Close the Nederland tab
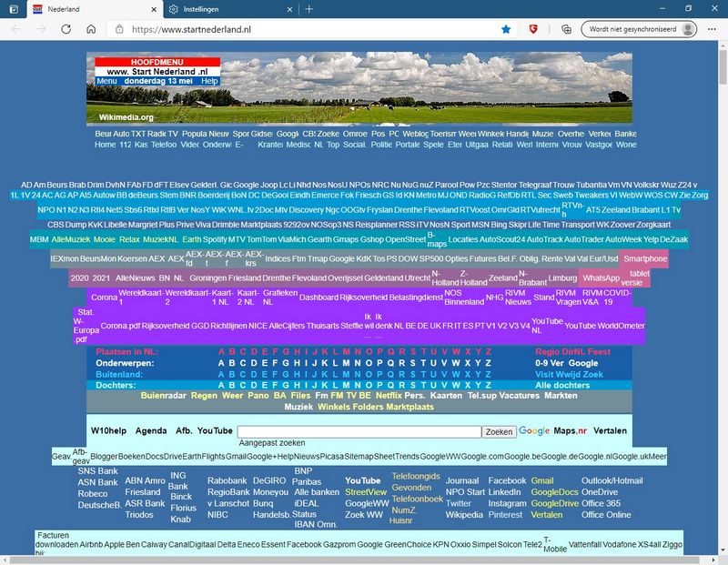 click(154, 9)
